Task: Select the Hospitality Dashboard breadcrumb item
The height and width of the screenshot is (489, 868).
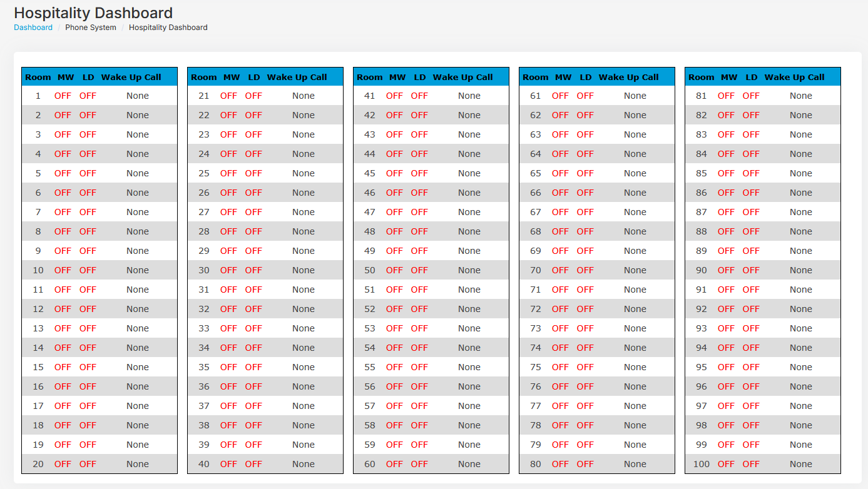Action: tap(167, 28)
